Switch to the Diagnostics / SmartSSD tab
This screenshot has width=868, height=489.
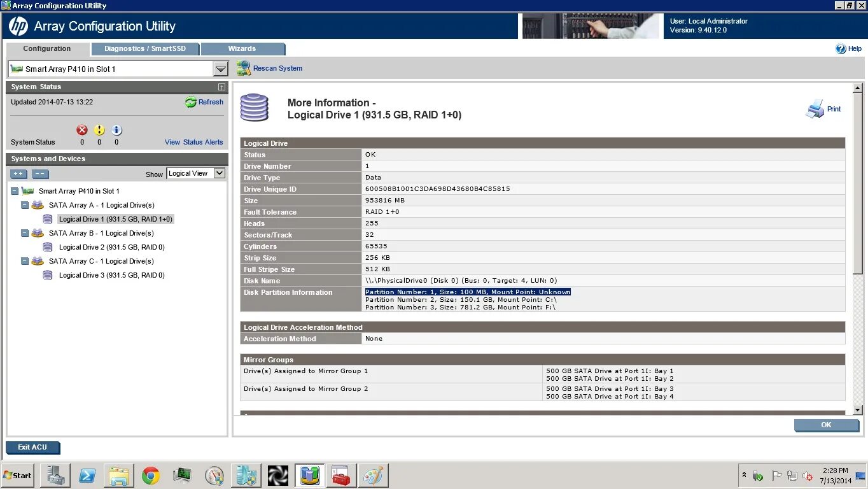145,48
